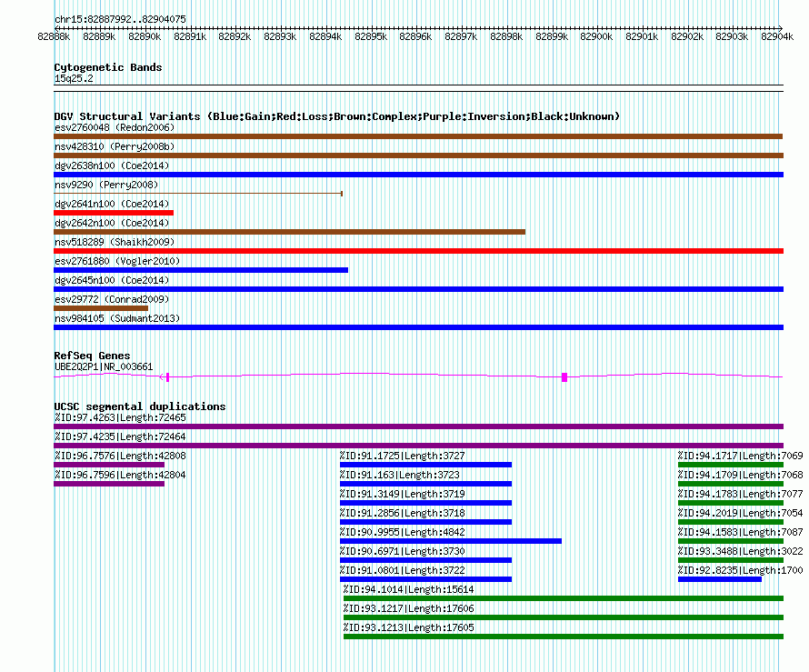This screenshot has height=672, width=809.
Task: Click the green bar under %ID:93.1213|Length:17605
Action: pos(564,637)
